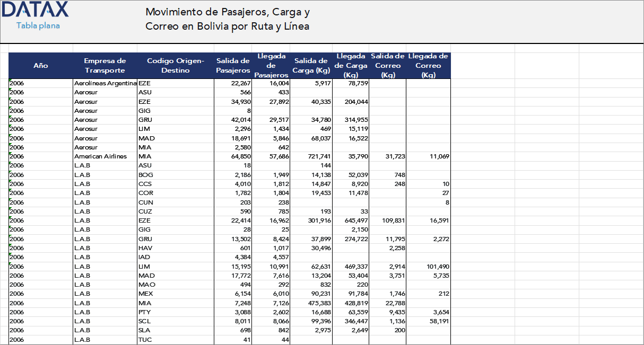Click the green error indicator on first 2006 cell
The image size is (644, 345).
tap(10, 80)
